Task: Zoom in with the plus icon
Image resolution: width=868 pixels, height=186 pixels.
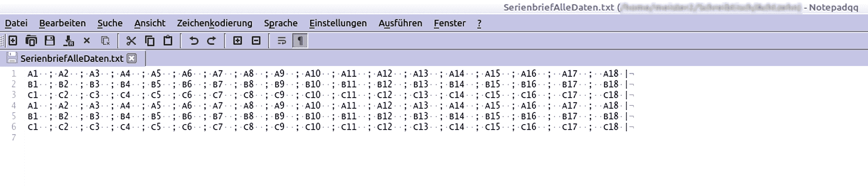Action: [238, 41]
